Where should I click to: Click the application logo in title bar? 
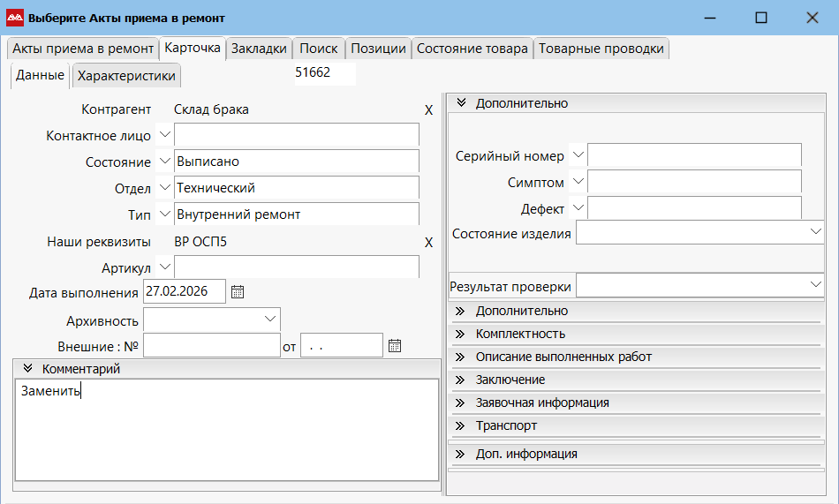tap(15, 18)
